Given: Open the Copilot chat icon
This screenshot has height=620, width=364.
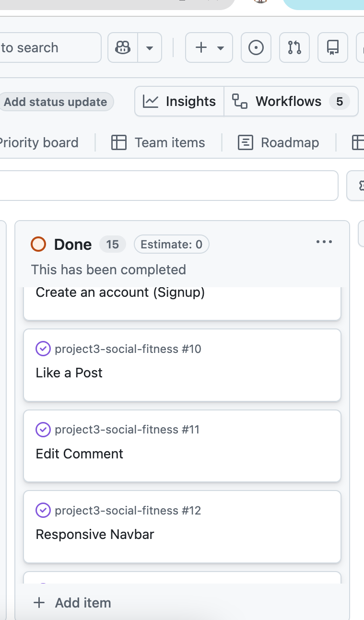Looking at the screenshot, I should coord(123,47).
